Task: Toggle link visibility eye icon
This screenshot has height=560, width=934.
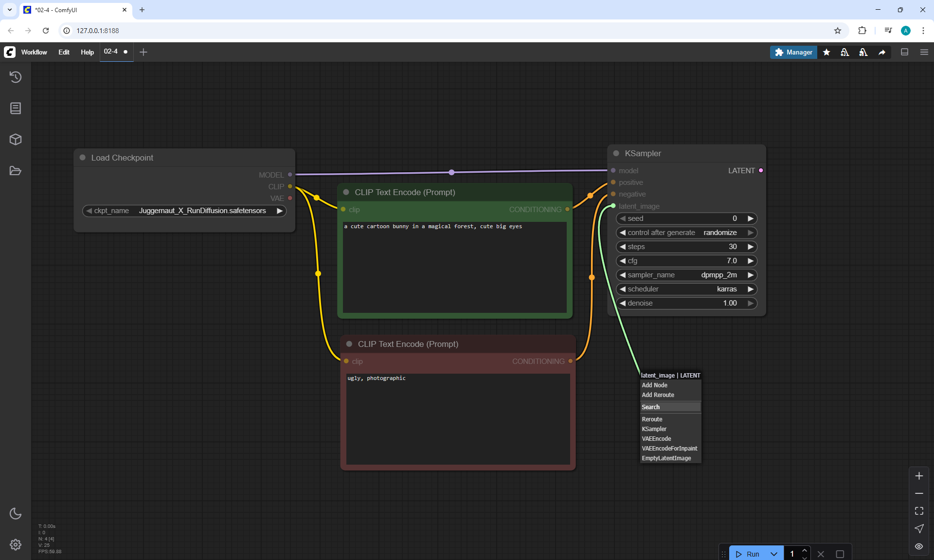Action: [919, 546]
